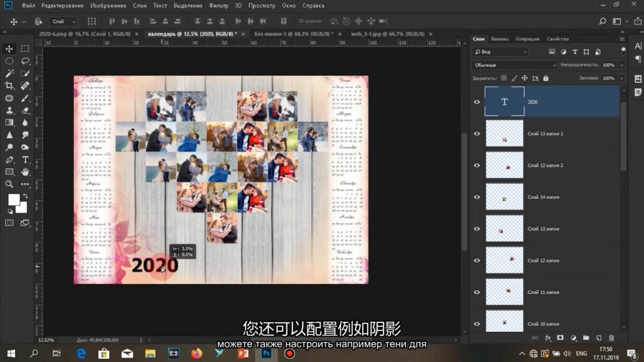Expand the fill Заливка slider arrow
The image size is (644, 362).
click(x=621, y=79)
